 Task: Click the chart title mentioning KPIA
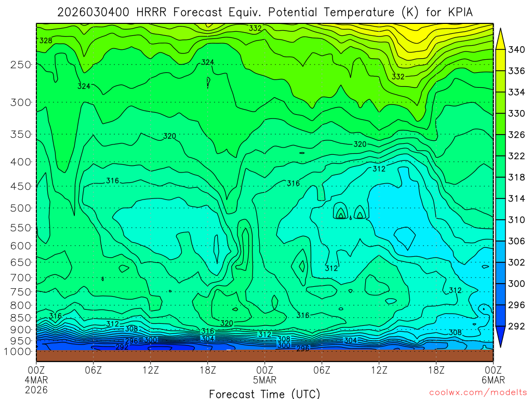(264, 12)
